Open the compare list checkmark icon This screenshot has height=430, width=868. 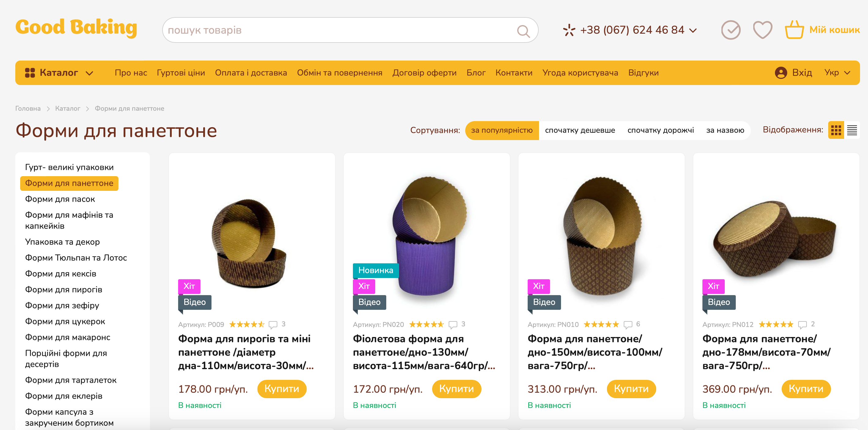click(x=731, y=30)
